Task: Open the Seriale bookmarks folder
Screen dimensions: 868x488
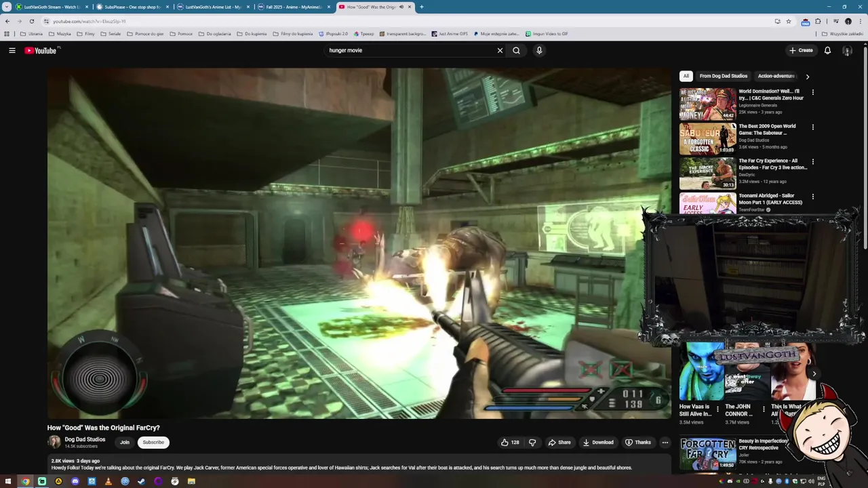Action: point(111,33)
